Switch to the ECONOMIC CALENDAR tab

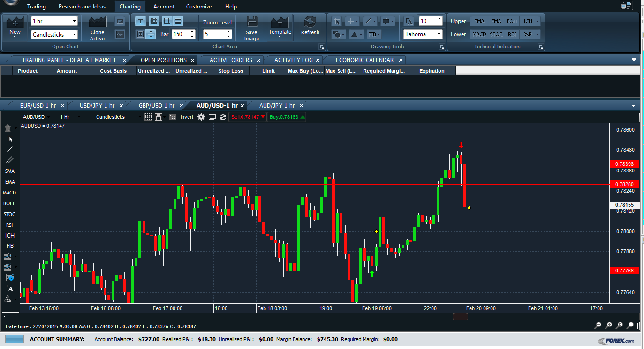point(364,60)
